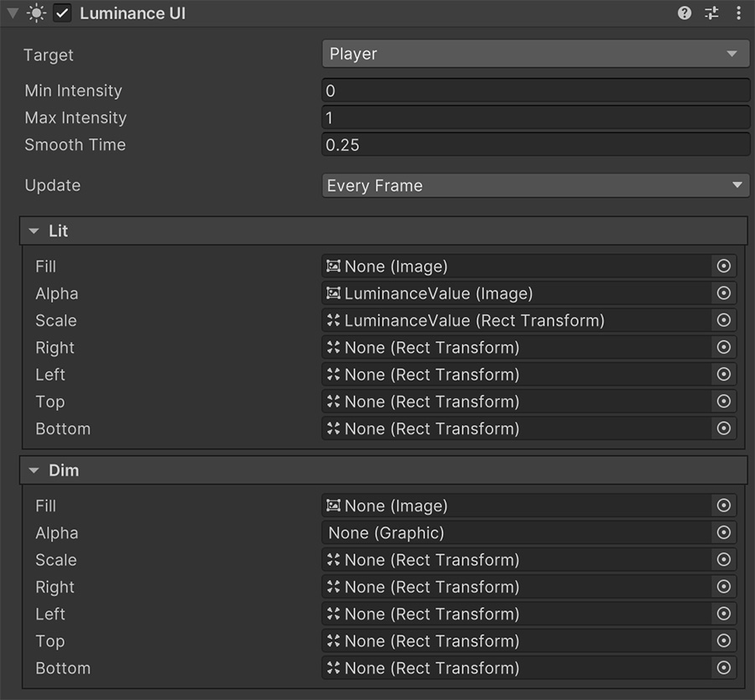Click the Luminance UI component icon
This screenshot has width=755, height=700.
pos(36,13)
